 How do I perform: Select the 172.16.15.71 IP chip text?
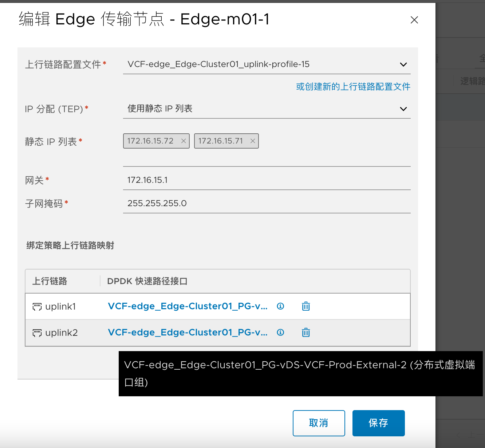tap(221, 141)
